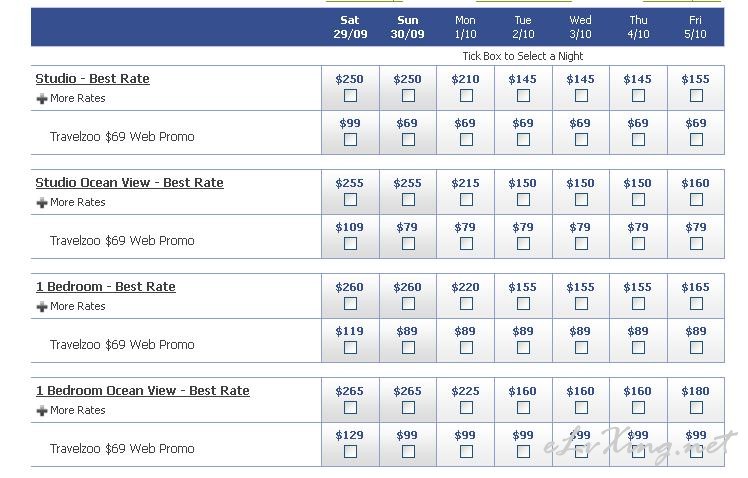Viewport: 748px width, 478px height.
Task: Expand More Rates under Studio - Best Rate
Action: [x=71, y=98]
